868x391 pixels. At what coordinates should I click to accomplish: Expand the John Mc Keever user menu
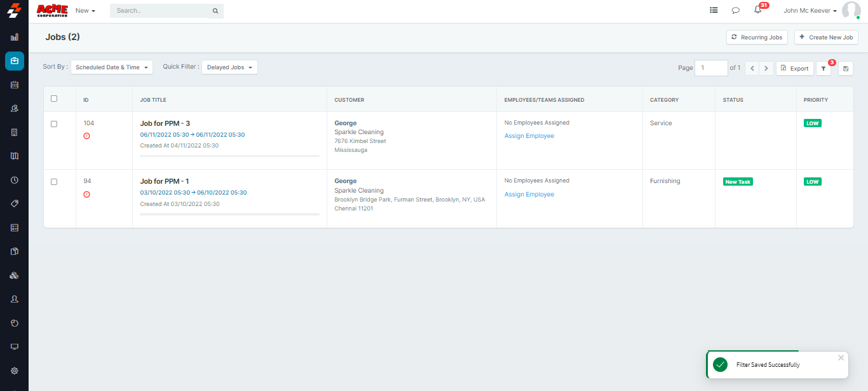coord(810,11)
